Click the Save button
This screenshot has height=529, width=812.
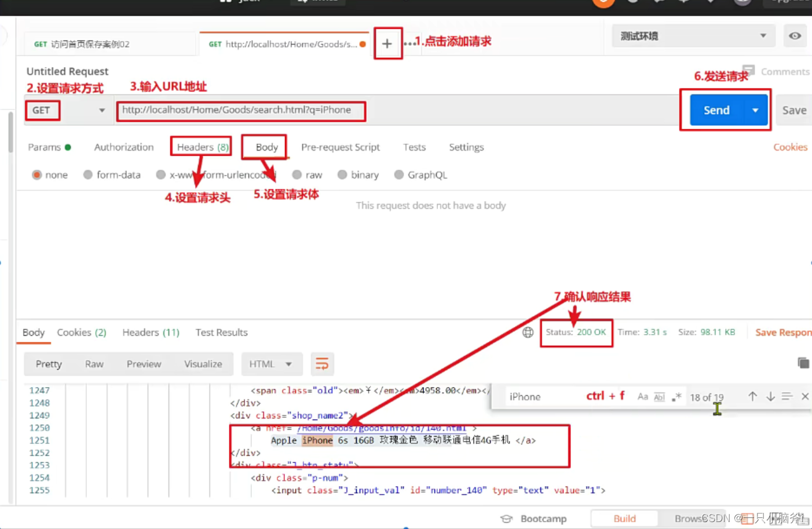(x=794, y=110)
